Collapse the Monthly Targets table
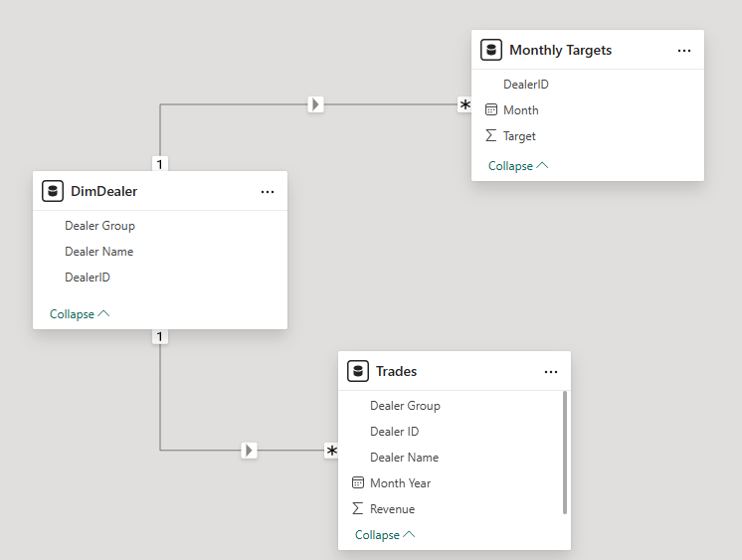The width and height of the screenshot is (742, 560). click(x=518, y=166)
